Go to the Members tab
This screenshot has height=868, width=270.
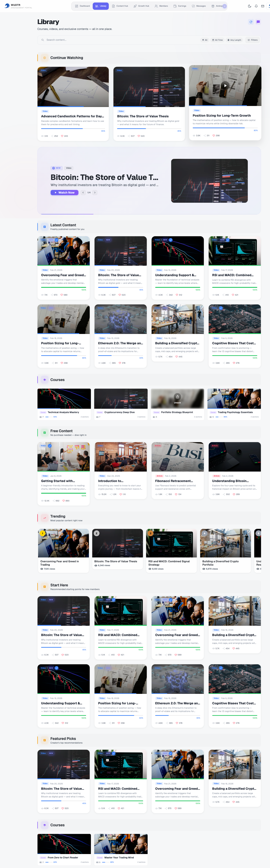click(161, 6)
